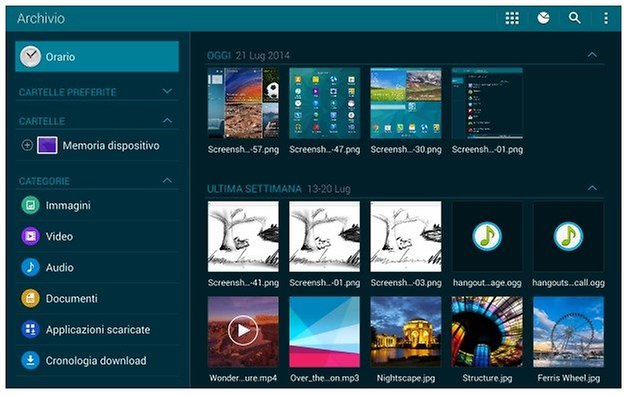Click the purple Memoria dispositivo folder icon
Screen dimensions: 628x395
click(47, 145)
